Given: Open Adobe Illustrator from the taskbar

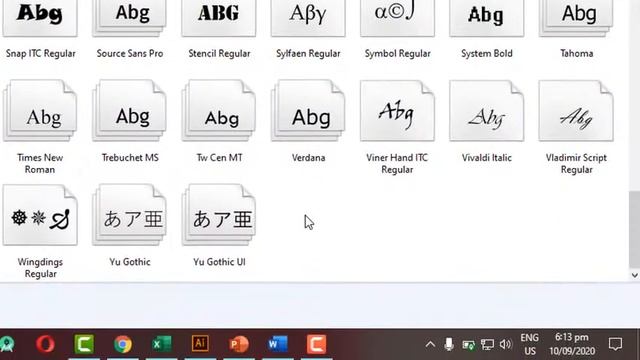Looking at the screenshot, I should (200, 344).
